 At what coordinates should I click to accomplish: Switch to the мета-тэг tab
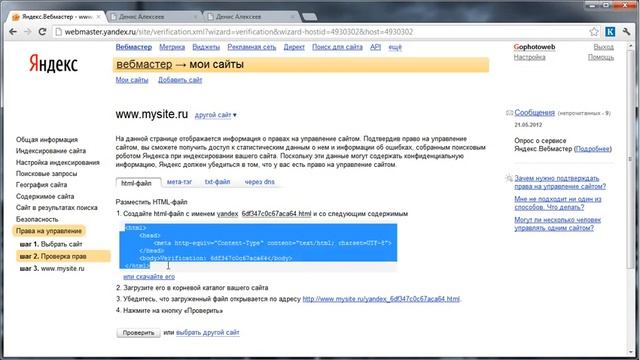point(179,182)
